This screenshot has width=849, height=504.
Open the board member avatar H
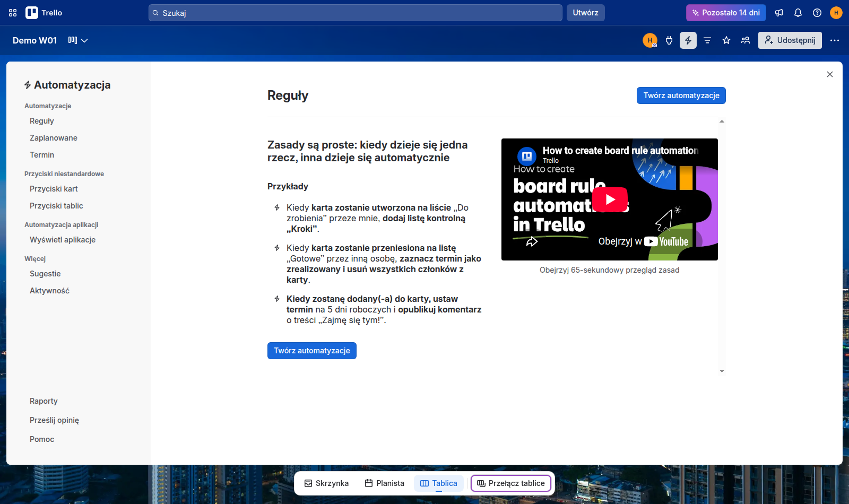(650, 40)
